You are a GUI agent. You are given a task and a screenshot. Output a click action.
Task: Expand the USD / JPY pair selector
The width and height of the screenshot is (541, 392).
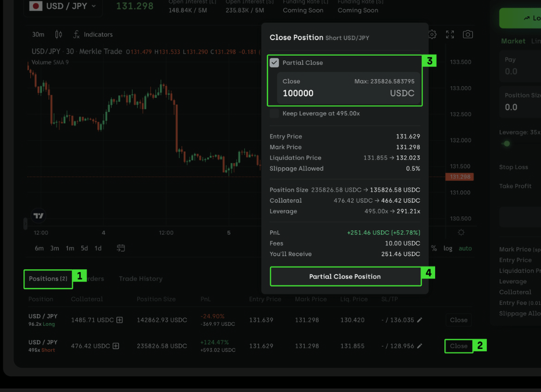pos(63,6)
